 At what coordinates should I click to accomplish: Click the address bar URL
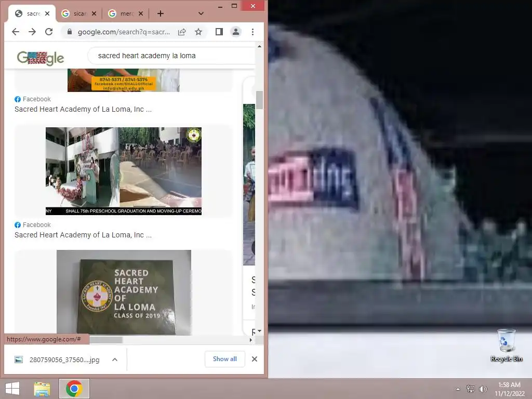coord(124,32)
